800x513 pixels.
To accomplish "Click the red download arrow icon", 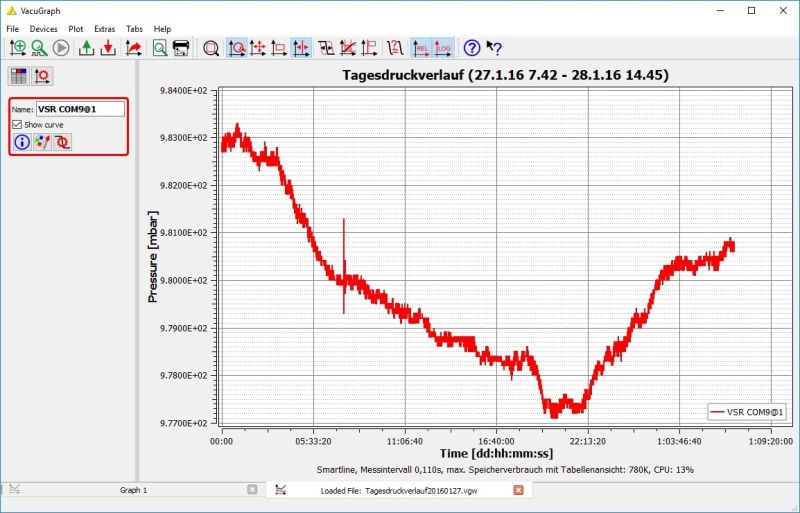I will [108, 48].
